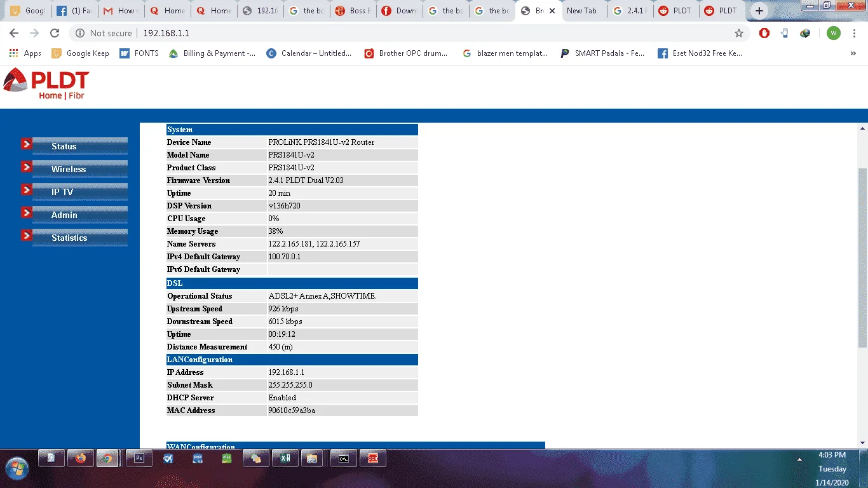Open the Billing & Payment bookmark
Viewport: 868px width, 488px height.
coord(212,53)
